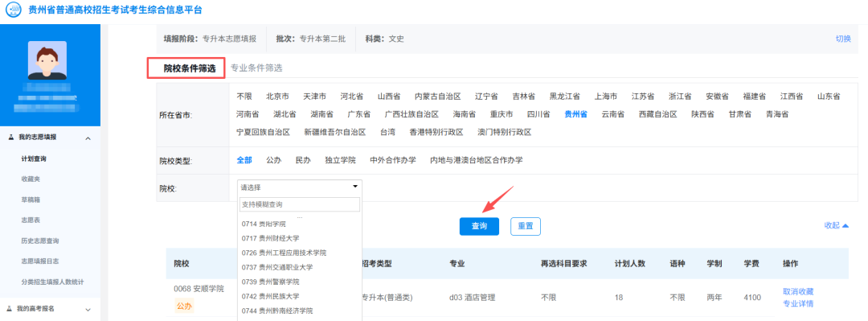
Task: Select 民办 school type filter
Action: [303, 160]
